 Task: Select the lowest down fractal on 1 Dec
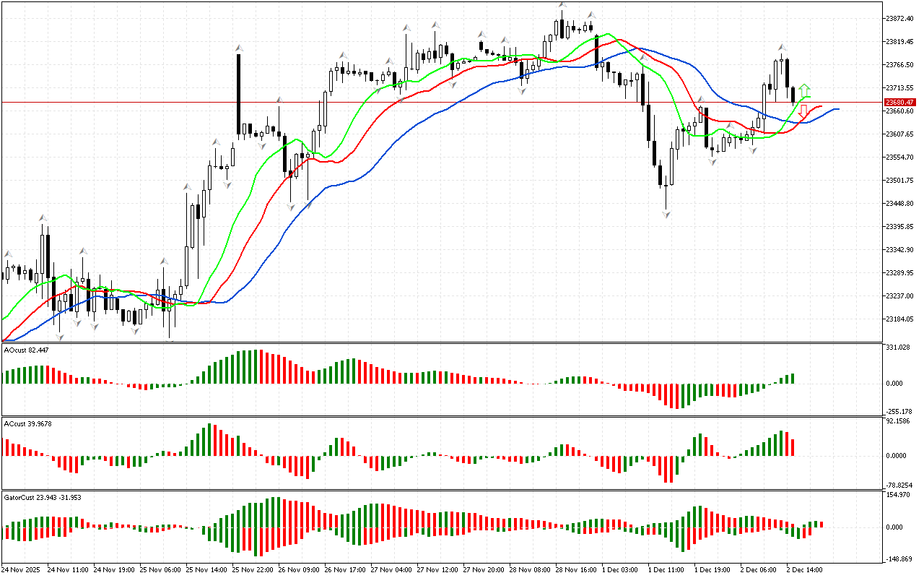[x=666, y=215]
